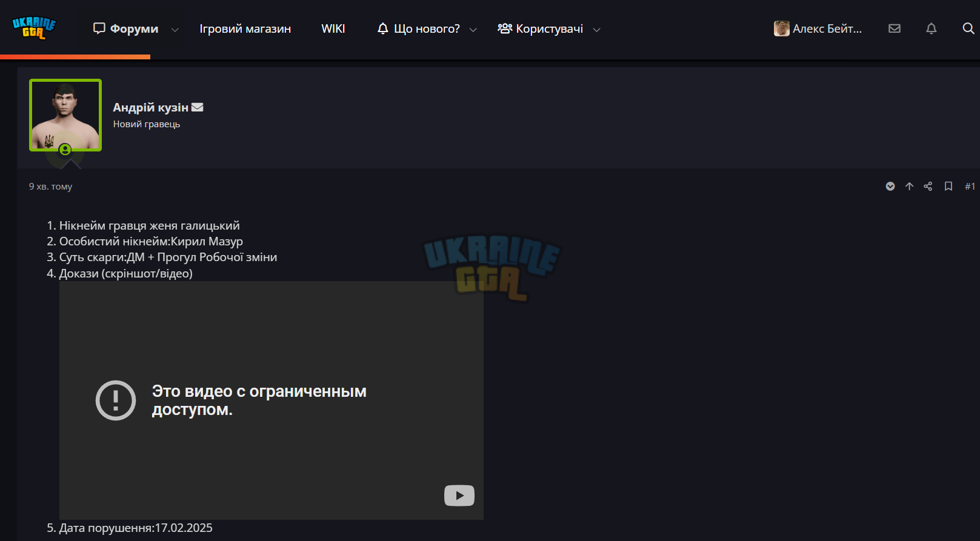
Task: Click the '9 хв. тому' timestamp
Action: point(50,187)
